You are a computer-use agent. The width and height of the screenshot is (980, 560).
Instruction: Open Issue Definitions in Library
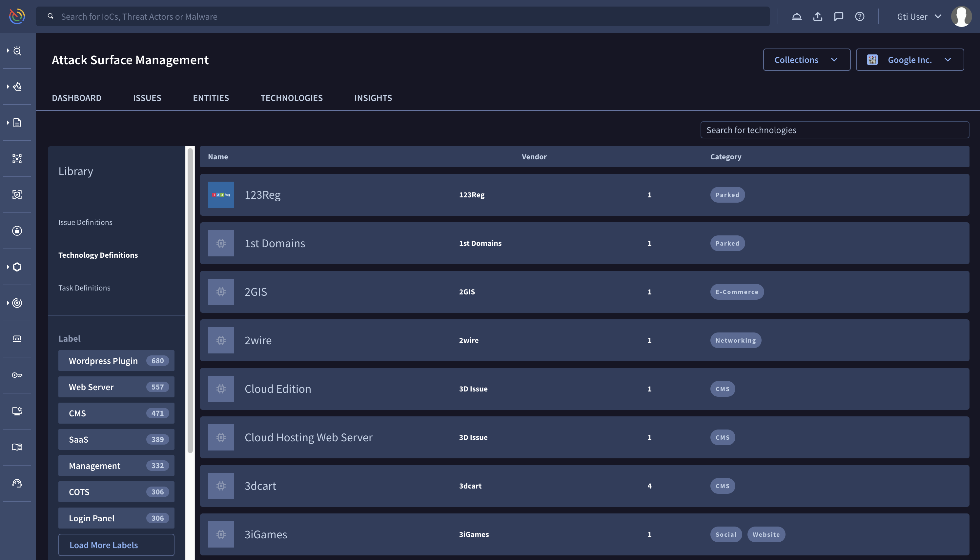coord(85,222)
